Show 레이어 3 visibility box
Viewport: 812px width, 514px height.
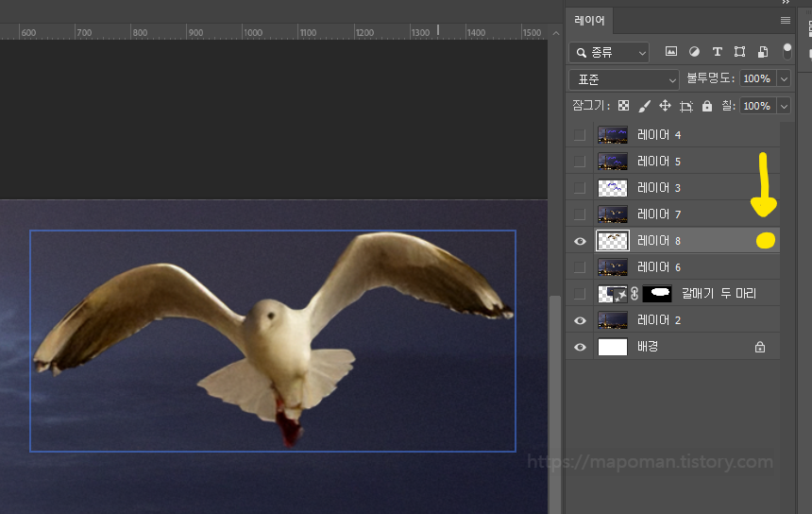coord(580,188)
